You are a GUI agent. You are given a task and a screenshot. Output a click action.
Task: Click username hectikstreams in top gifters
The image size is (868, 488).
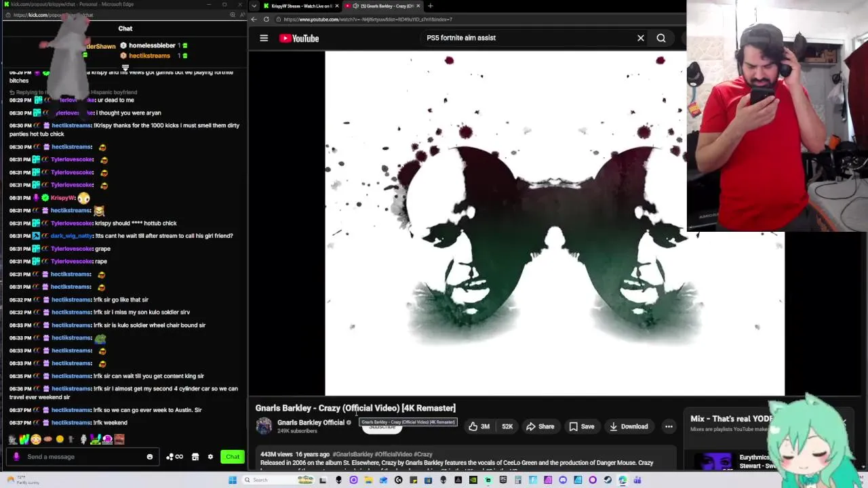149,56
